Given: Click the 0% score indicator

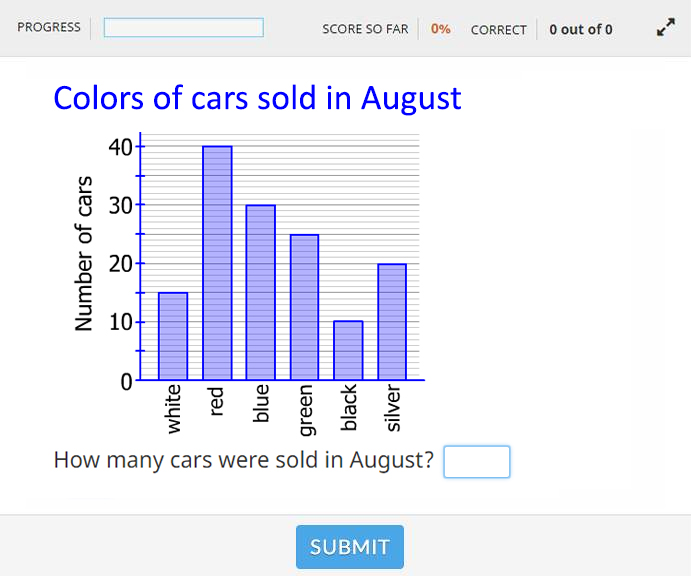Looking at the screenshot, I should 441,29.
